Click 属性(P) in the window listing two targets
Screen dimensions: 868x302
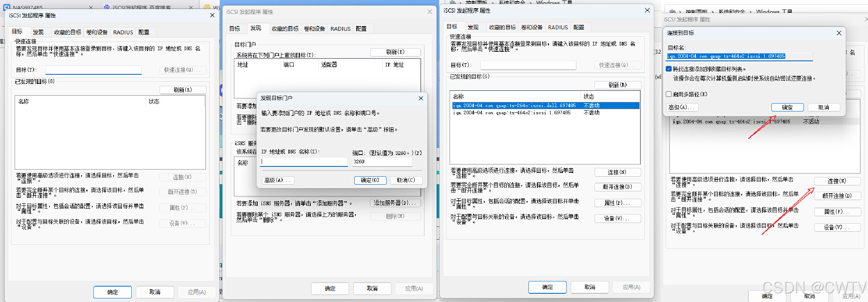617,203
